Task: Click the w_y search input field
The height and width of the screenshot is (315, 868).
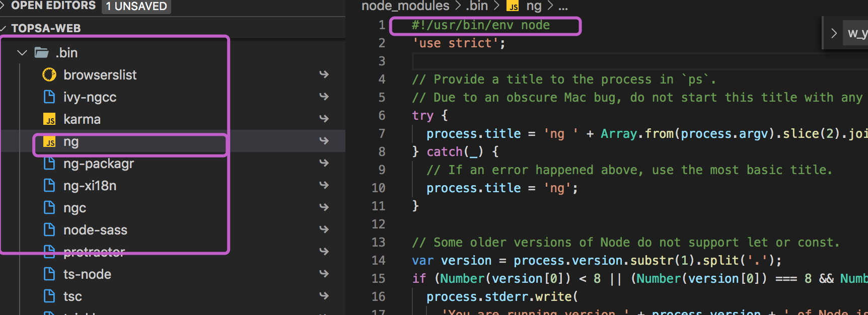Action: (856, 33)
